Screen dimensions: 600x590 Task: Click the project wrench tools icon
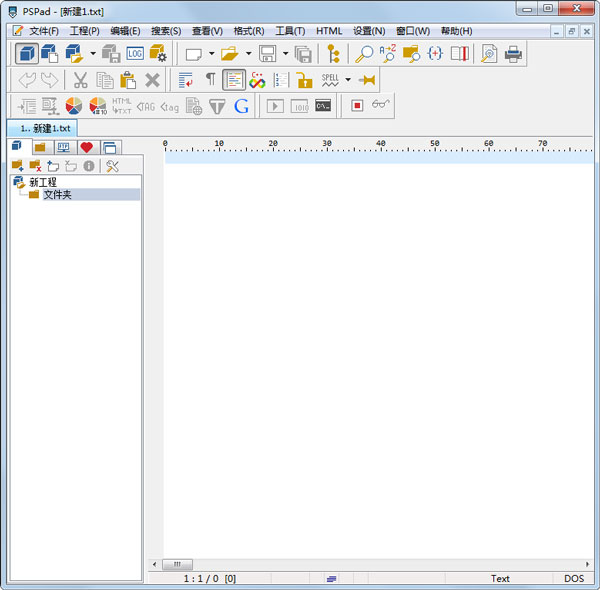click(x=112, y=166)
